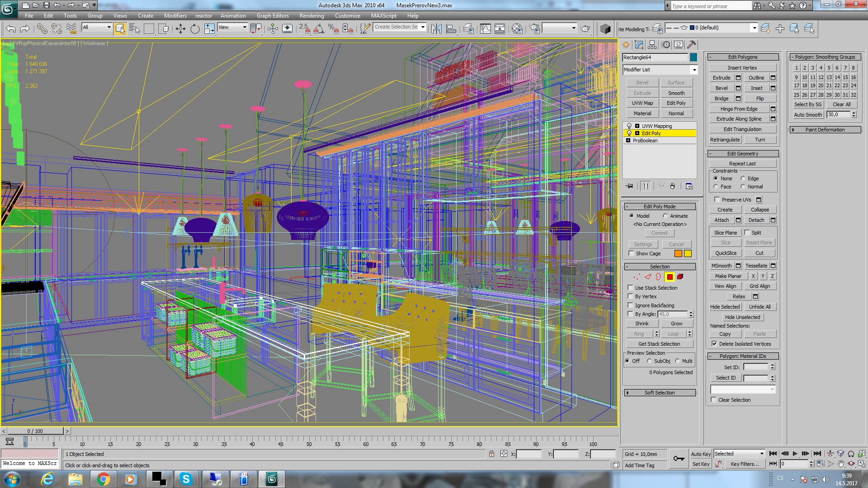Select the Edge constraint radio button

[x=743, y=178]
